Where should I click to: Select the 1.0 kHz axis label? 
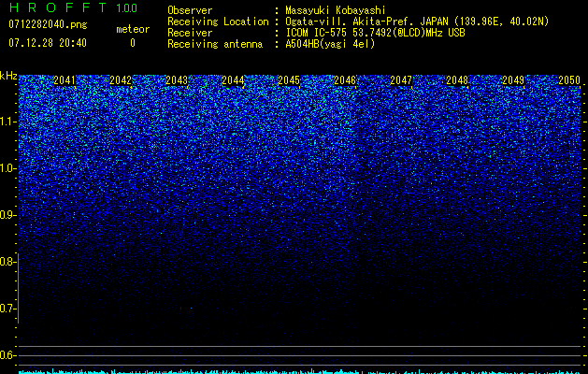pyautogui.click(x=7, y=168)
